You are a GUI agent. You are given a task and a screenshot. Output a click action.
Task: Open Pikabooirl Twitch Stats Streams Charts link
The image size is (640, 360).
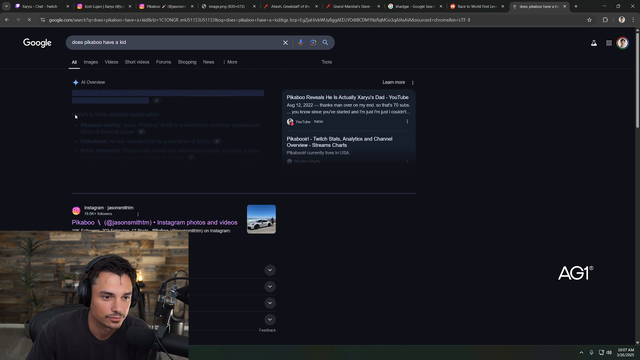pos(339,142)
